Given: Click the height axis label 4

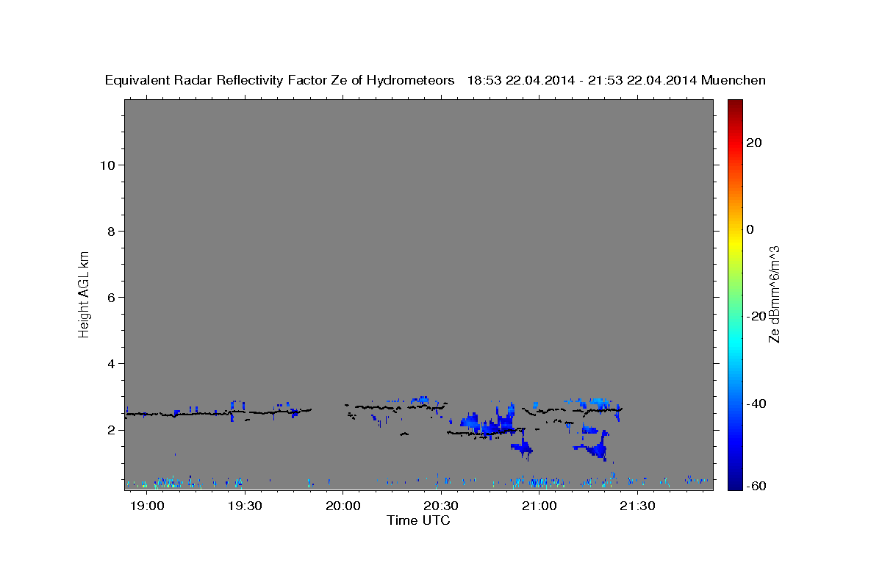Looking at the screenshot, I should 112,363.
